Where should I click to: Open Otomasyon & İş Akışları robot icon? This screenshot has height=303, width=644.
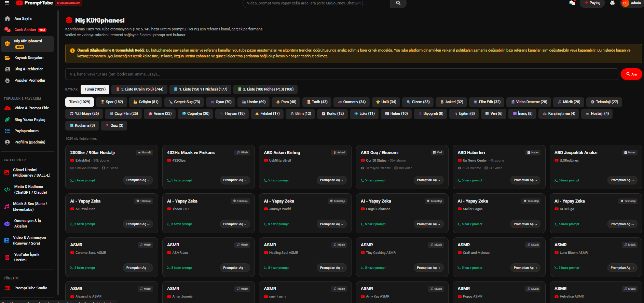(7, 223)
